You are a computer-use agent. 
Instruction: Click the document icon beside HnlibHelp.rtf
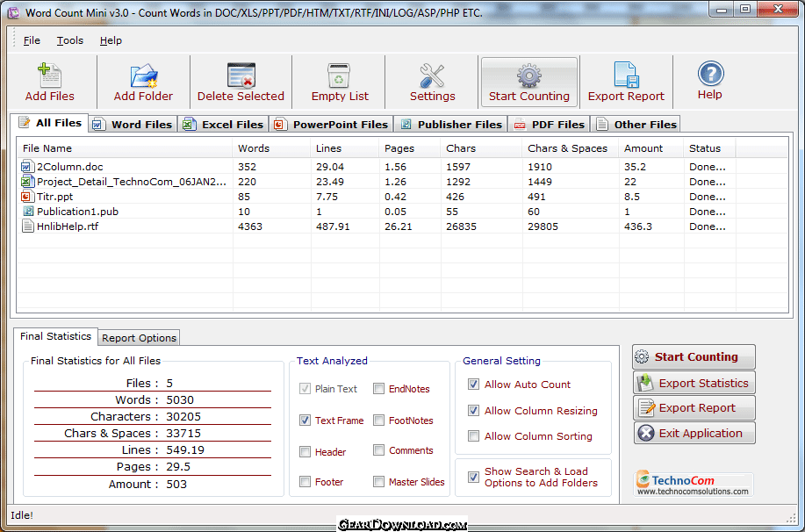click(28, 226)
